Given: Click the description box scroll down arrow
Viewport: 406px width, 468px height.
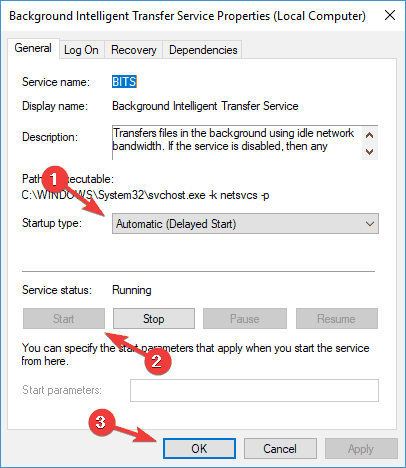Looking at the screenshot, I should (x=369, y=152).
